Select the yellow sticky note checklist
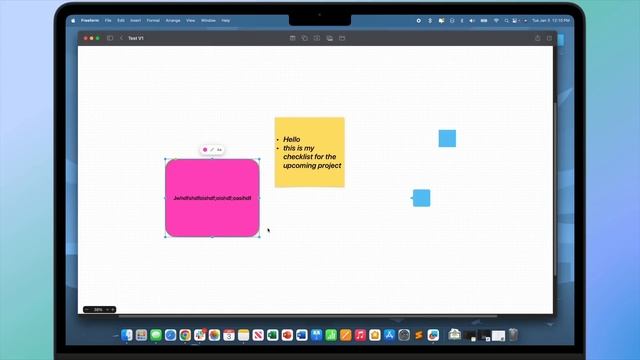640x360 pixels. pyautogui.click(x=309, y=152)
